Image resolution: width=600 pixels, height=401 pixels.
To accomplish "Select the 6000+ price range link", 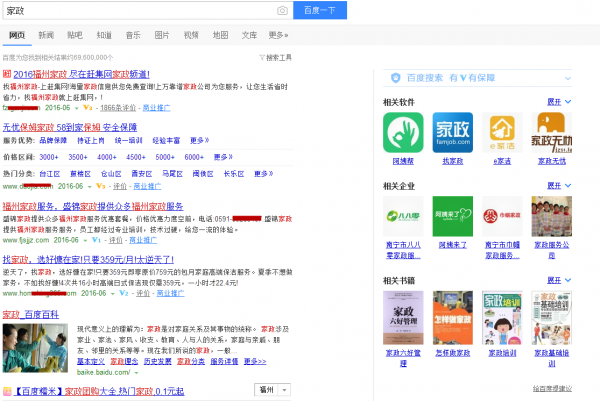I will [194, 157].
